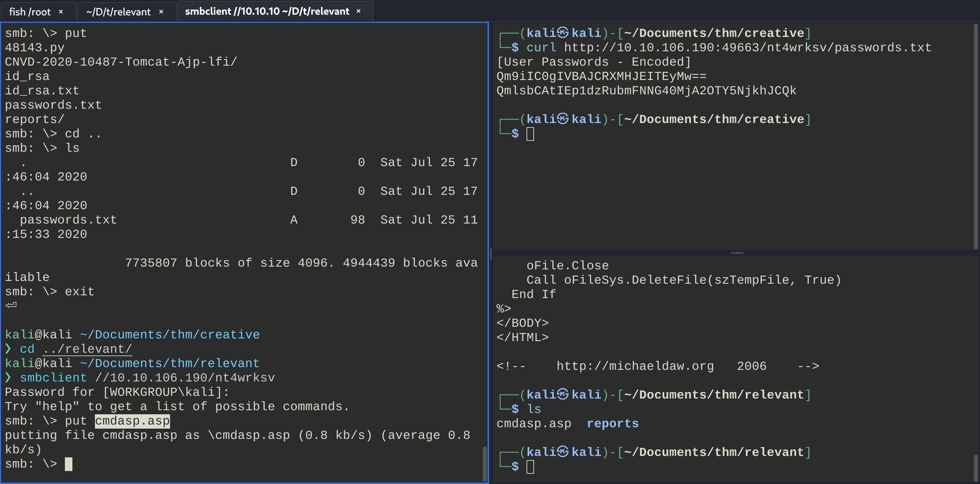Click the shell cursor in top-right creative pane
The width and height of the screenshot is (980, 484).
[530, 134]
